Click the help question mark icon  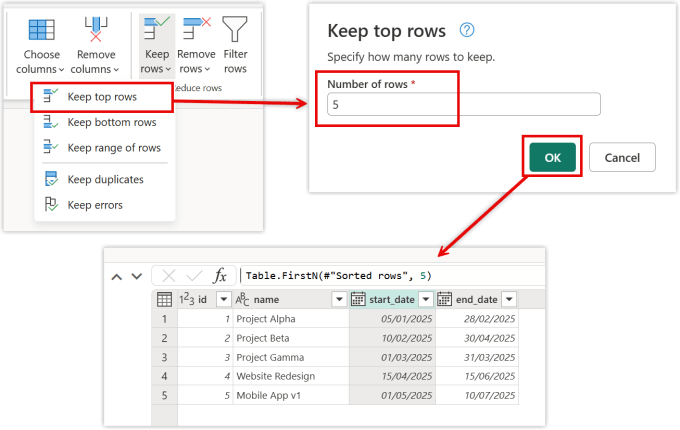pos(467,30)
